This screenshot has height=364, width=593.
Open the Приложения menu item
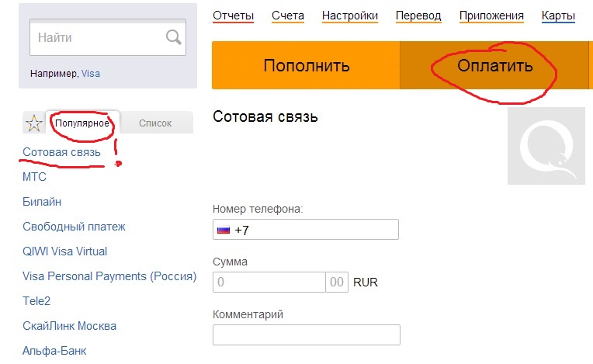(491, 16)
